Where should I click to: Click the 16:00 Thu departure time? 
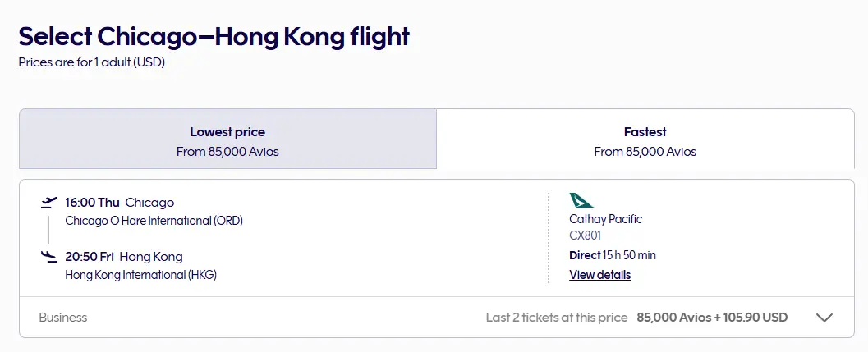[92, 203]
